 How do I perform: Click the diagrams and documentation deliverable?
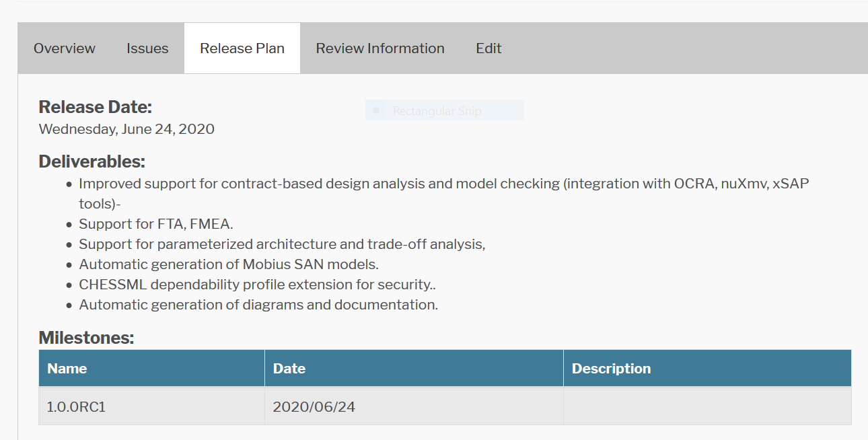(258, 305)
